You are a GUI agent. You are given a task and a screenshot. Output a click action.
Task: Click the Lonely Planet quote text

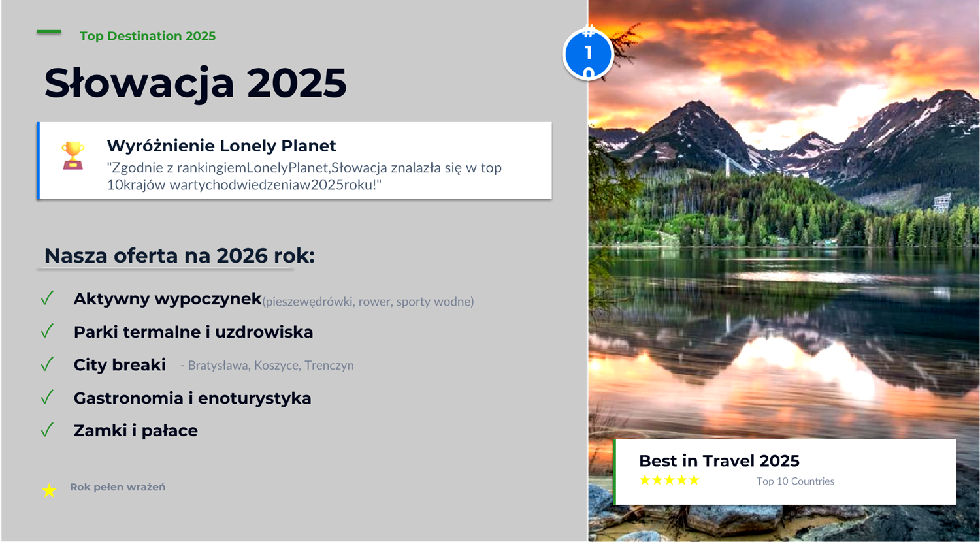coord(304,176)
